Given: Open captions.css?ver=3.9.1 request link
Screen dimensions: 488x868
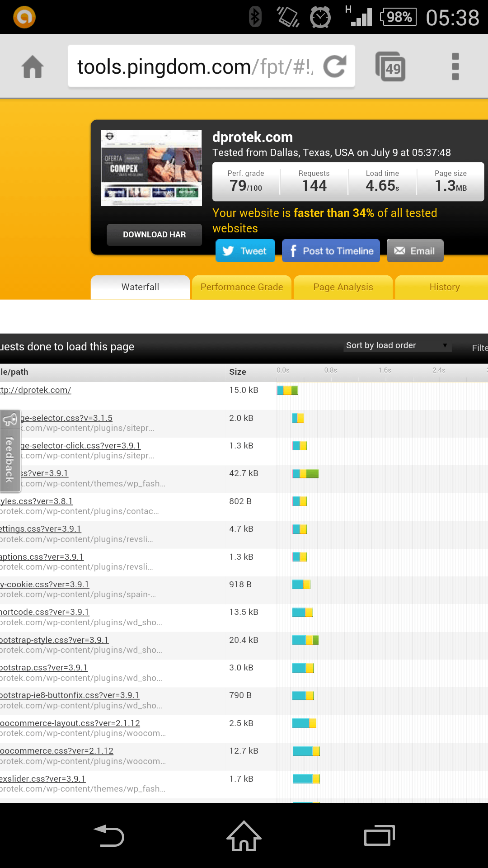Looking at the screenshot, I should pos(42,557).
